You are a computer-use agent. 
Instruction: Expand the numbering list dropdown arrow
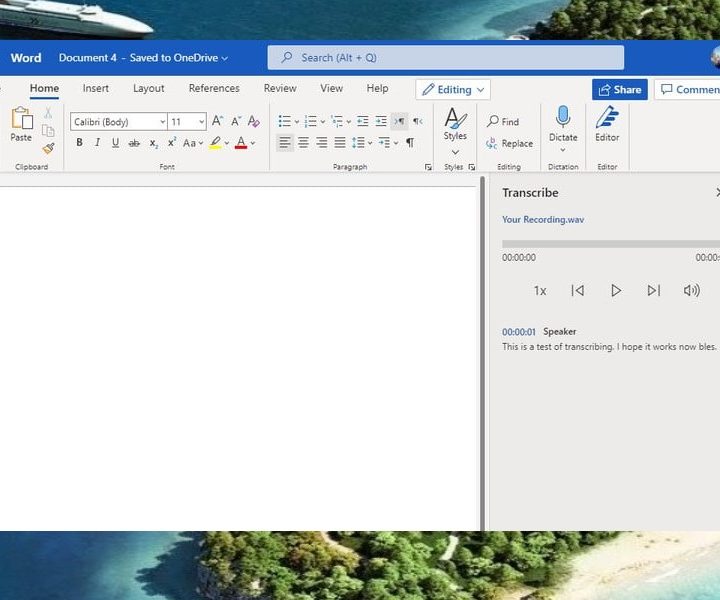(322, 122)
